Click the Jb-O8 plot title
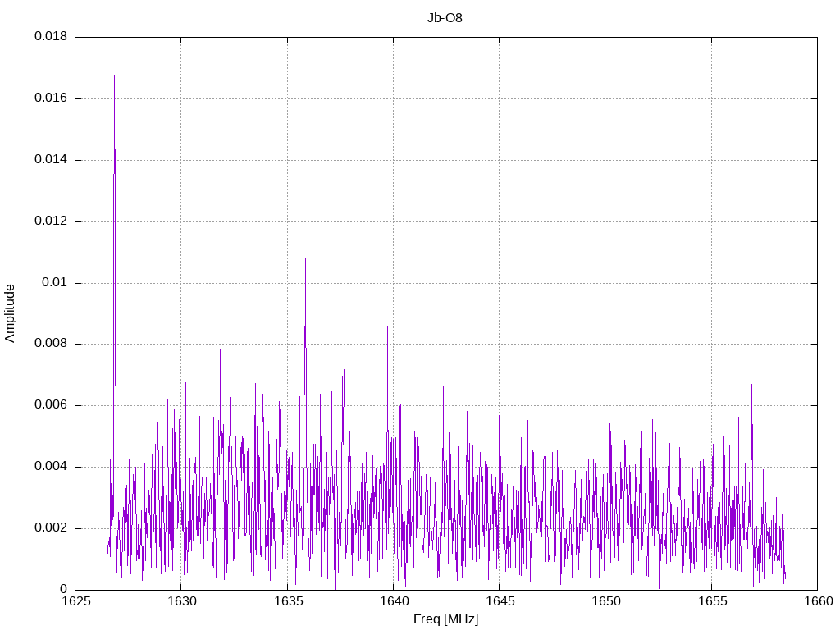The image size is (840, 630). pyautogui.click(x=445, y=18)
